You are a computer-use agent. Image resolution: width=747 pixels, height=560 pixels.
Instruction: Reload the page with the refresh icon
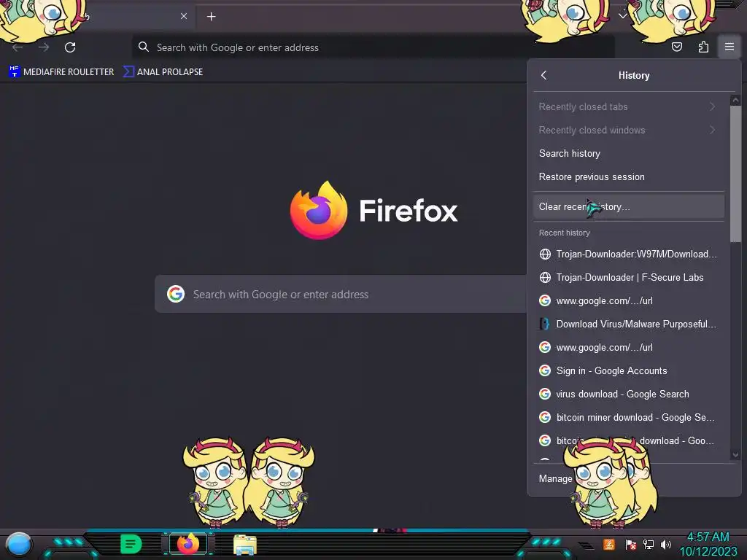tap(70, 47)
